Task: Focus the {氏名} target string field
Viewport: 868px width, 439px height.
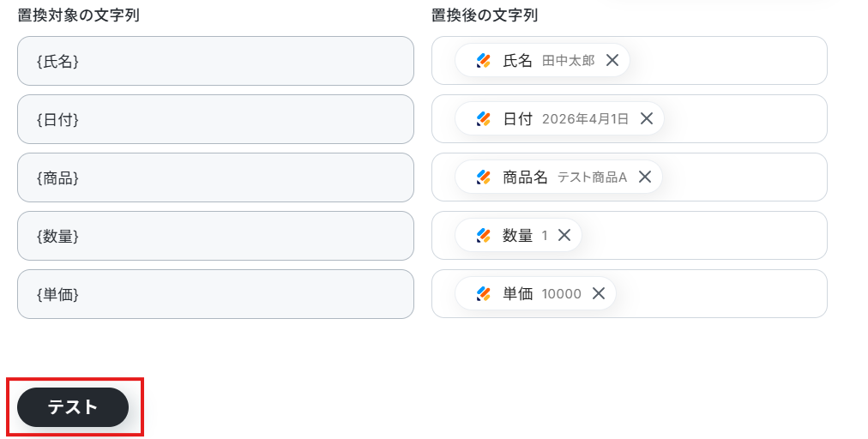Action: [x=215, y=61]
